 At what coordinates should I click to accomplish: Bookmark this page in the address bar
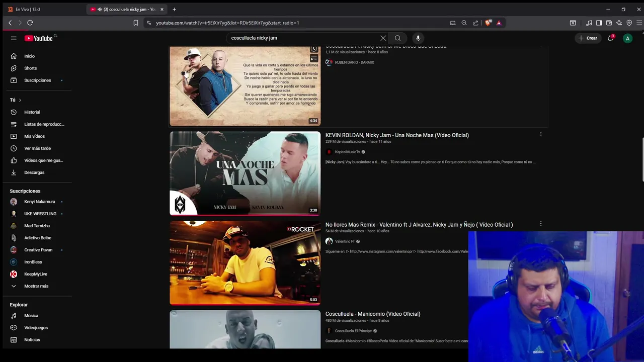coord(136,23)
